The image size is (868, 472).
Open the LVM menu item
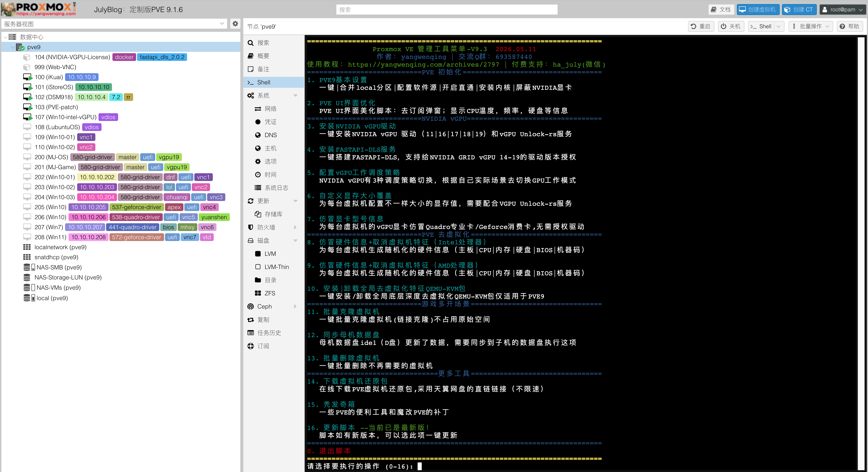[x=274, y=254]
